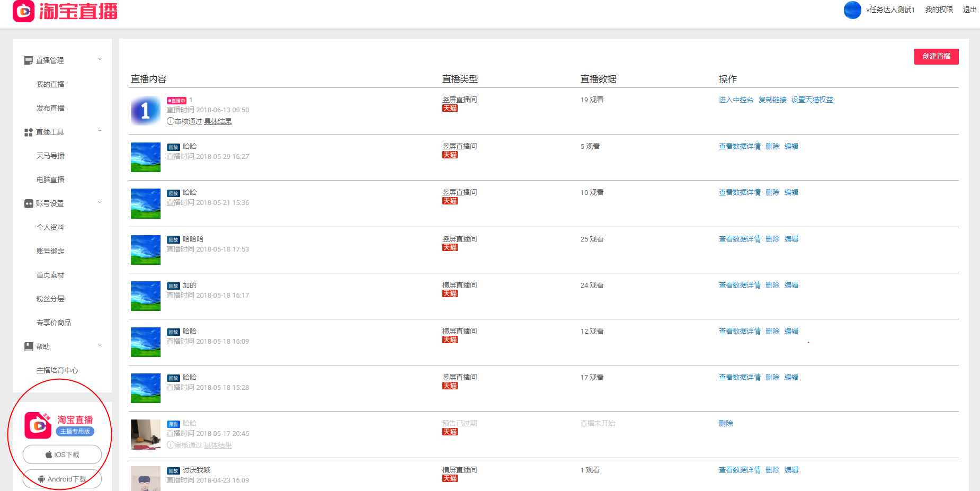Click the 直播工具 section icon
This screenshot has width=980, height=491.
[x=29, y=132]
